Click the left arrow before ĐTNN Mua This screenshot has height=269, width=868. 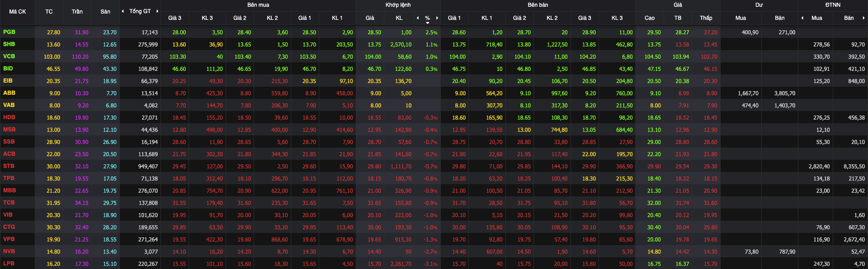click(802, 18)
